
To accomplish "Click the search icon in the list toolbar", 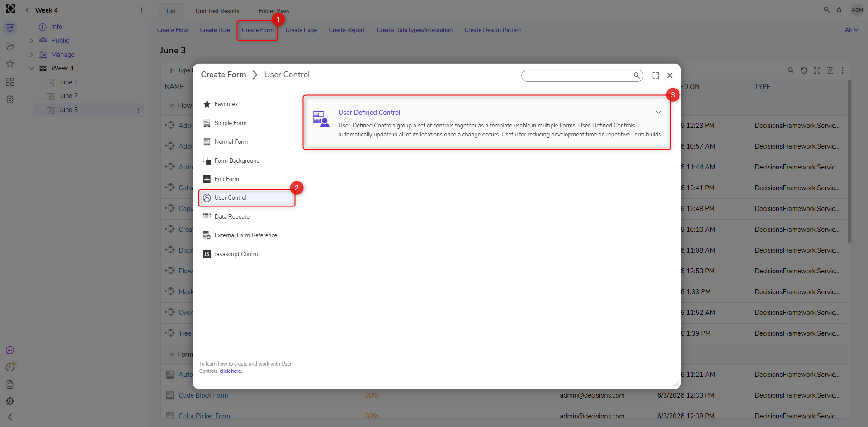I will coord(791,70).
